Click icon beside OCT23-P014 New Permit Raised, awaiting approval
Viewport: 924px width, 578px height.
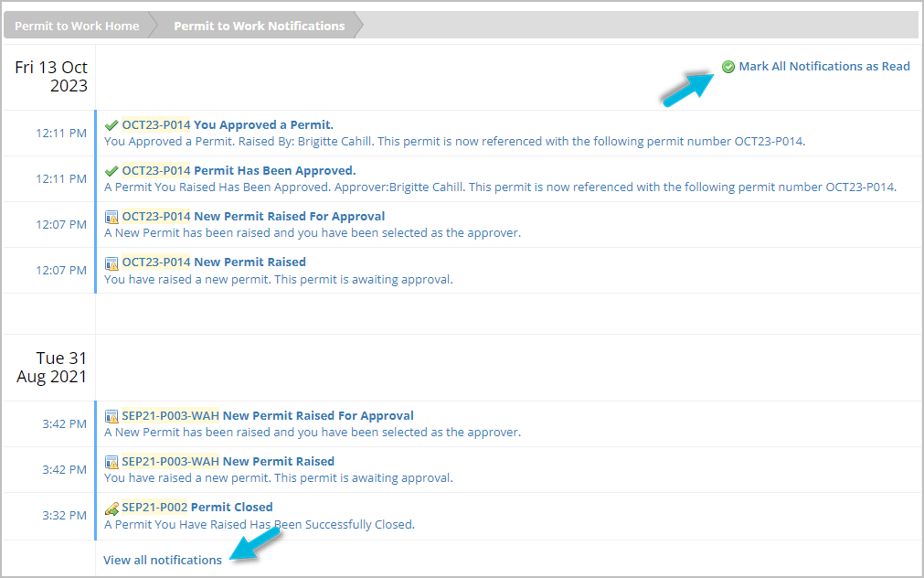click(112, 262)
